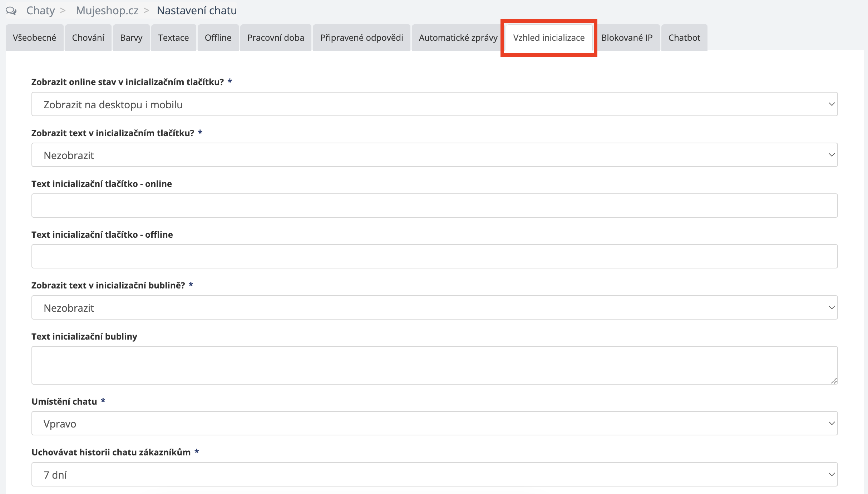Image resolution: width=868 pixels, height=494 pixels.
Task: Open the Umístění chatu dropdown
Action: tap(434, 424)
